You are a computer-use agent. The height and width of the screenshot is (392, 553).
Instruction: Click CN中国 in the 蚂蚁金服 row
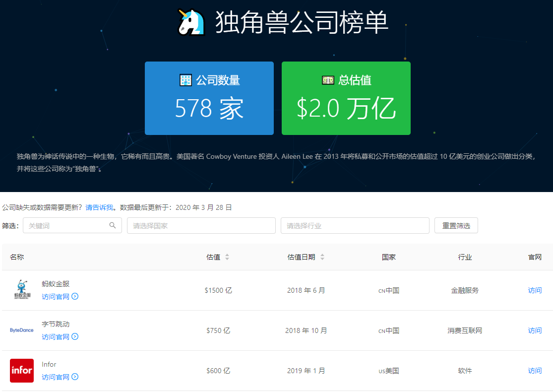389,290
